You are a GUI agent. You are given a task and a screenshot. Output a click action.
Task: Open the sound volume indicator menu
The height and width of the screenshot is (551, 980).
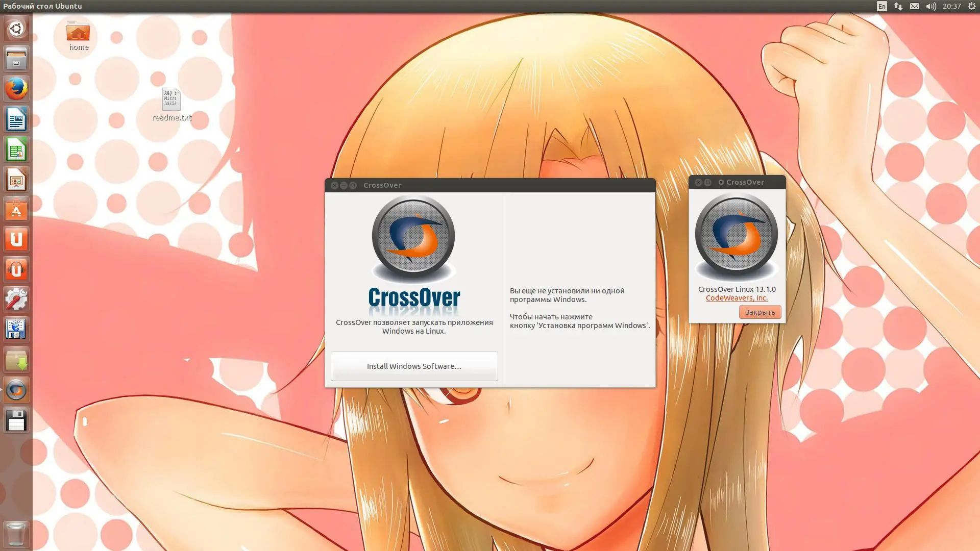click(x=931, y=6)
